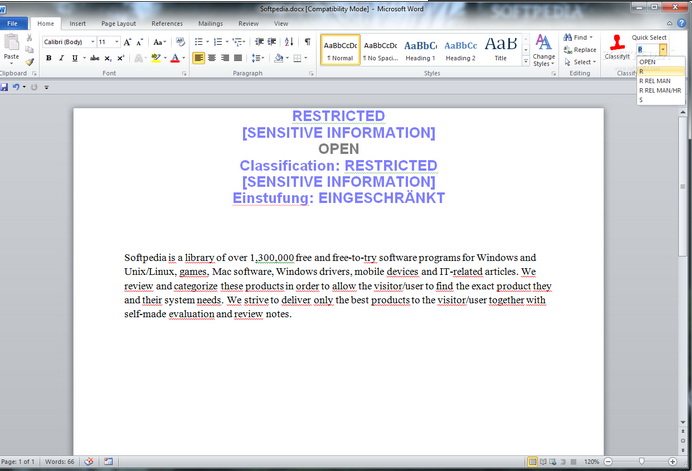Click the Shading paint bucket icon
This screenshot has height=471, width=692.
[x=278, y=58]
